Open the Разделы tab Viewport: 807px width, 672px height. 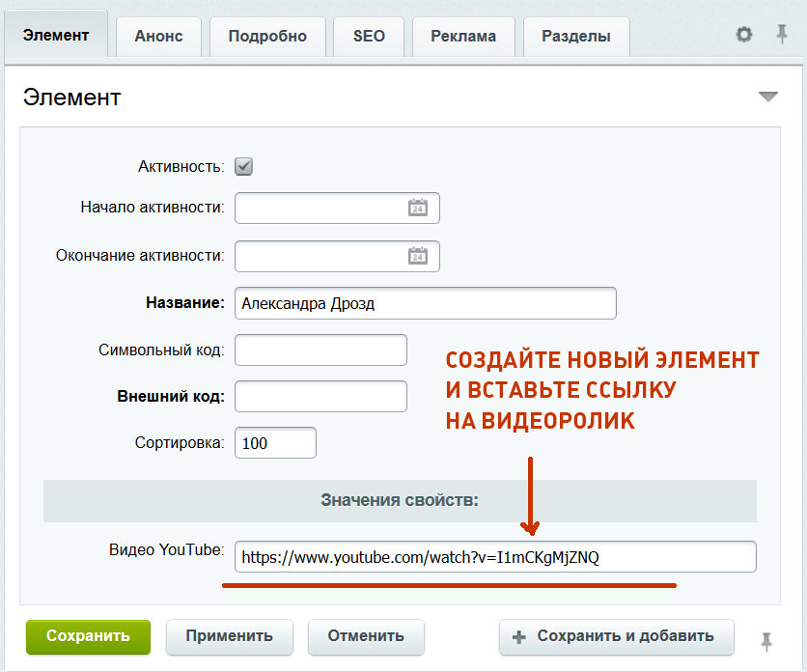coord(576,37)
